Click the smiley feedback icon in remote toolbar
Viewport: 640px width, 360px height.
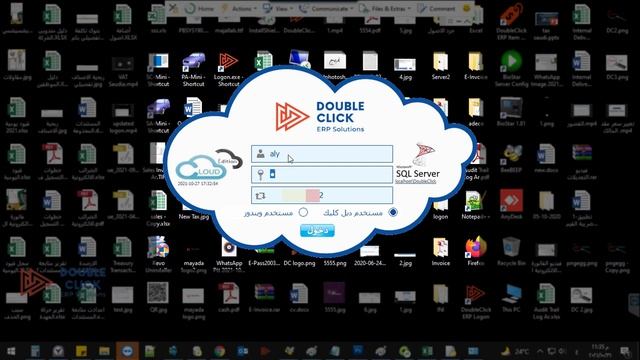click(466, 8)
